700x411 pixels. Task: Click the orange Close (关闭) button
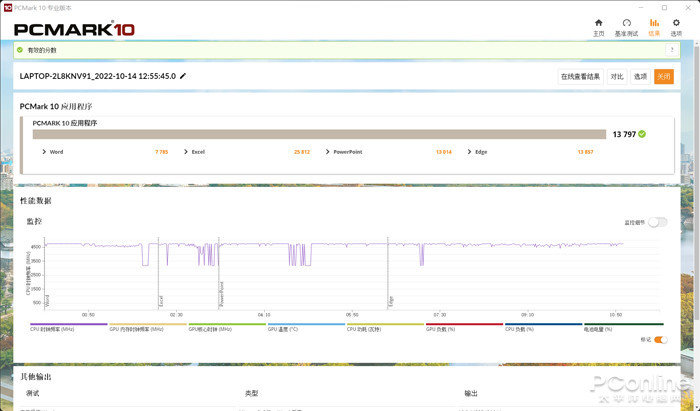tap(664, 76)
